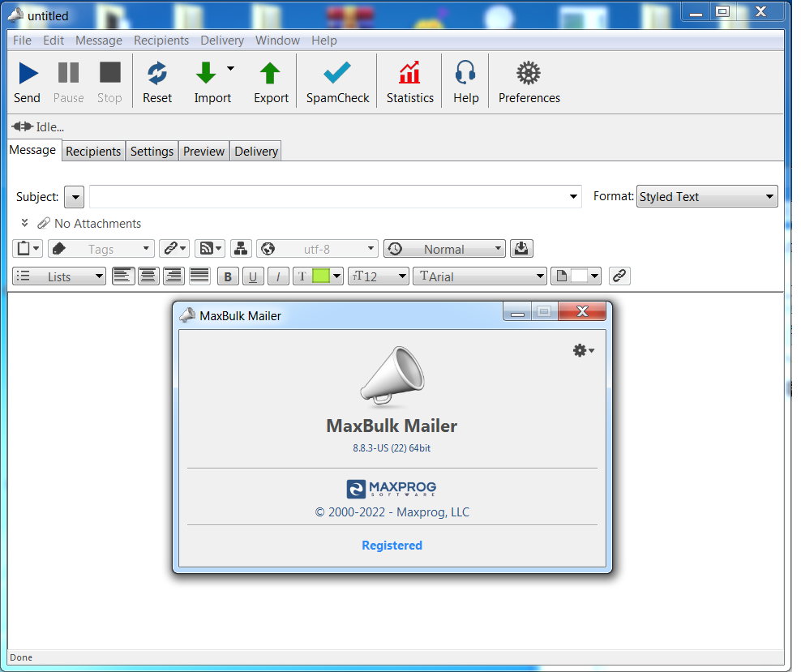The image size is (801, 672).
Task: Open Preferences gear in toolbar
Action: (x=529, y=74)
